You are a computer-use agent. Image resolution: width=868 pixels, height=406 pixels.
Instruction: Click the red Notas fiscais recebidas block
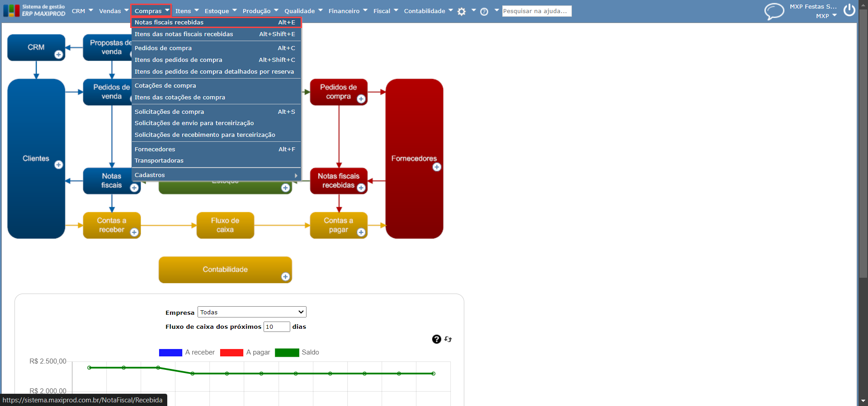(339, 181)
